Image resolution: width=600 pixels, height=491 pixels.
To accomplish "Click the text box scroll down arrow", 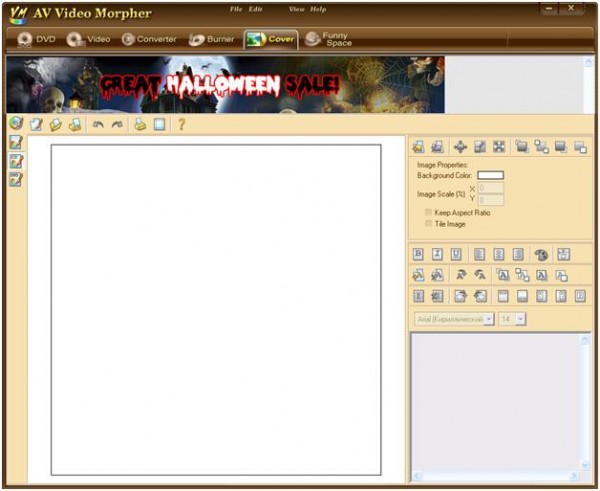I will pyautogui.click(x=585, y=465).
